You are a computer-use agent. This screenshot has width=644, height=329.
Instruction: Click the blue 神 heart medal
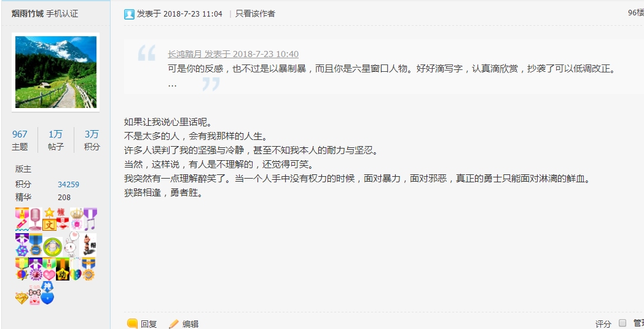point(47,293)
